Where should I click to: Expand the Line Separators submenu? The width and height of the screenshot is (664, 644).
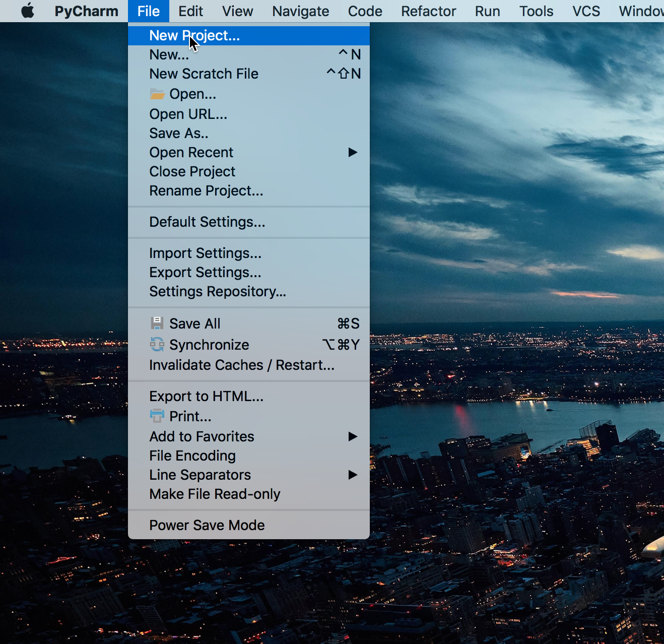tap(249, 475)
